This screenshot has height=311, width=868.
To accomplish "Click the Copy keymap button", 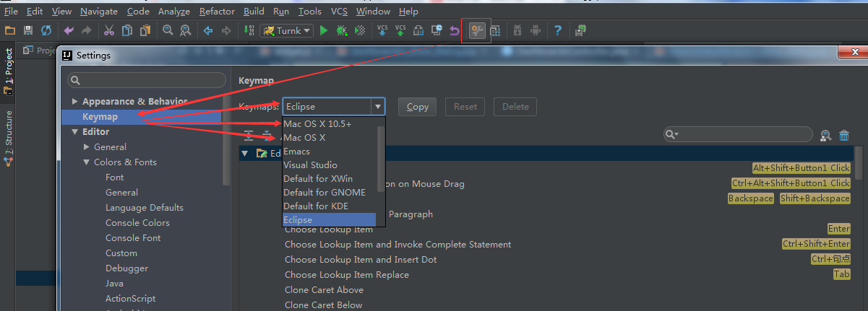I will (x=418, y=107).
